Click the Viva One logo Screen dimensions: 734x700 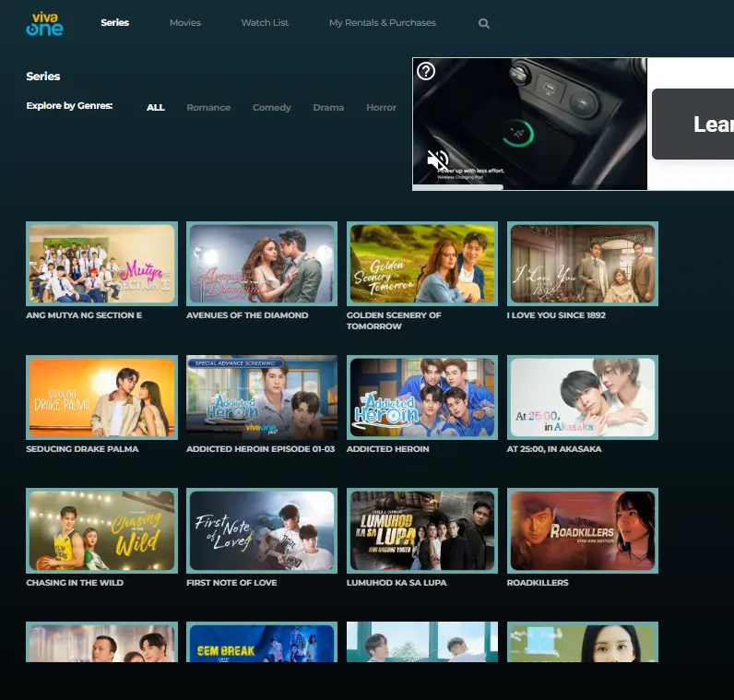pos(45,24)
